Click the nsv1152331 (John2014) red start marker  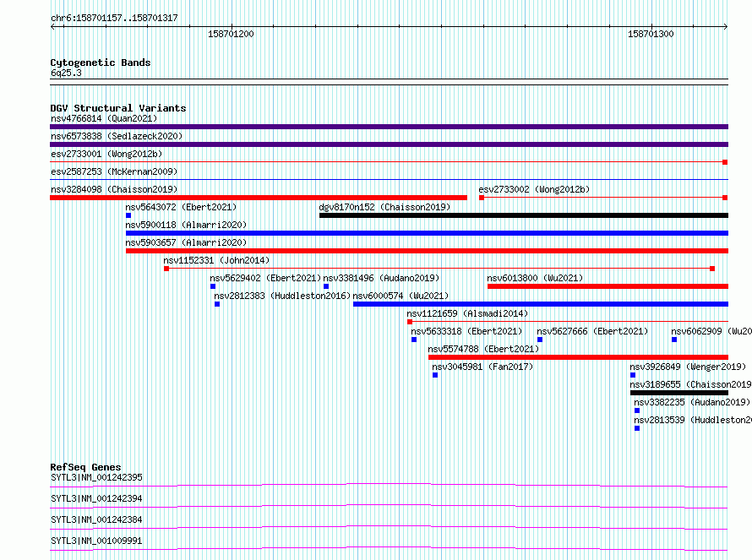tap(166, 269)
